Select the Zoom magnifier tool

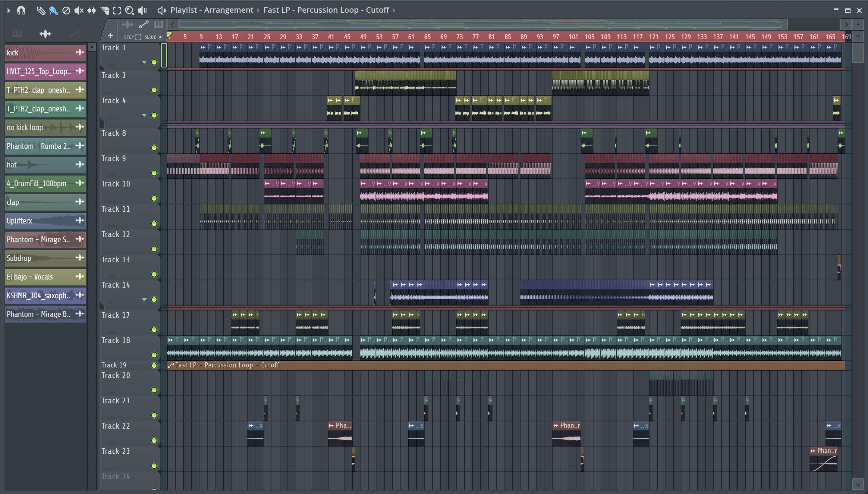[129, 10]
